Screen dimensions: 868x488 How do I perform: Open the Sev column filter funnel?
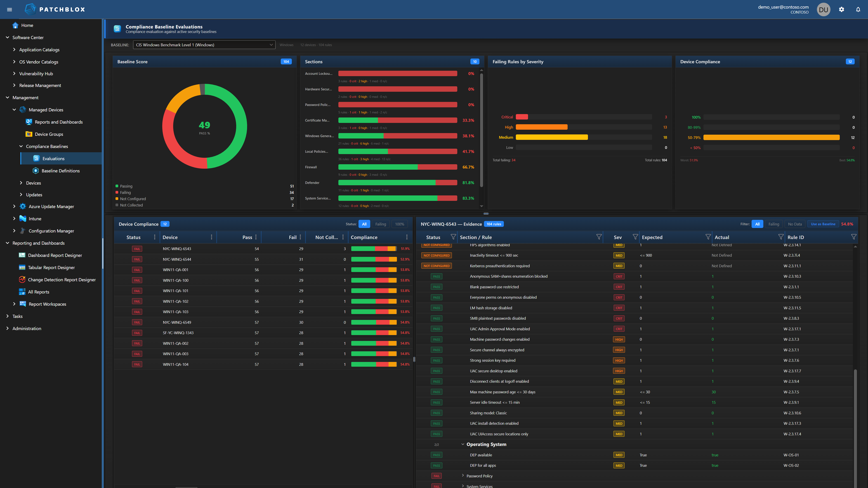click(635, 236)
